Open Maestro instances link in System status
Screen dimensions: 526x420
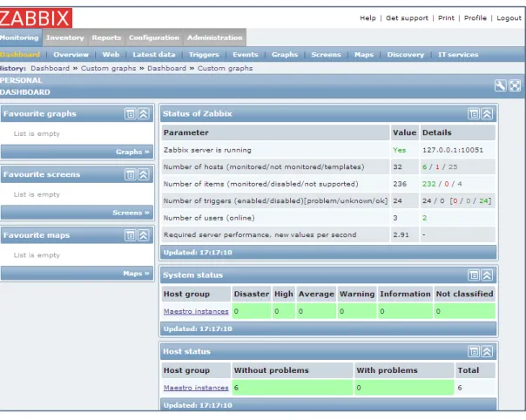tap(196, 311)
